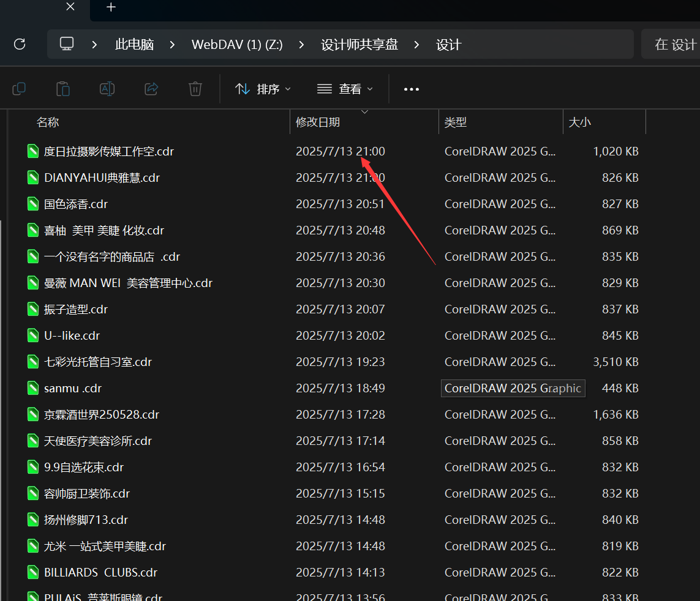Select the file icon of 天使医疗美容诊所.cdr
The height and width of the screenshot is (601, 700).
tap(33, 441)
